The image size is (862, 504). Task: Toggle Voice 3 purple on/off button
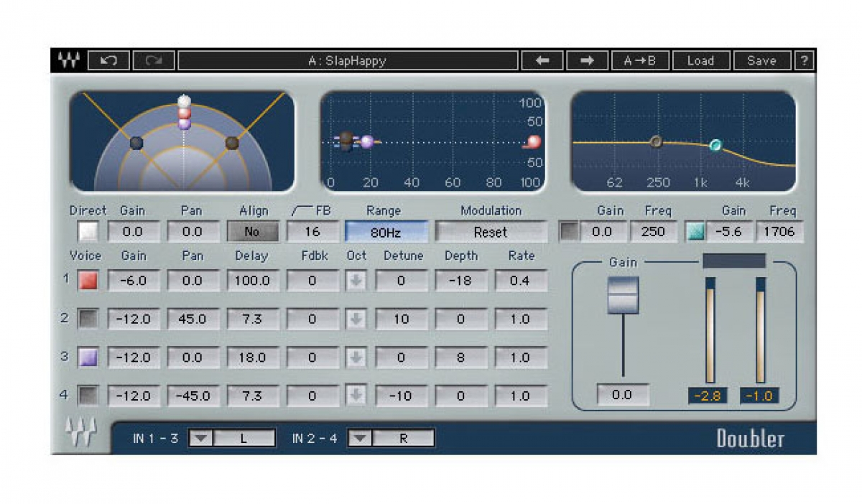point(88,357)
